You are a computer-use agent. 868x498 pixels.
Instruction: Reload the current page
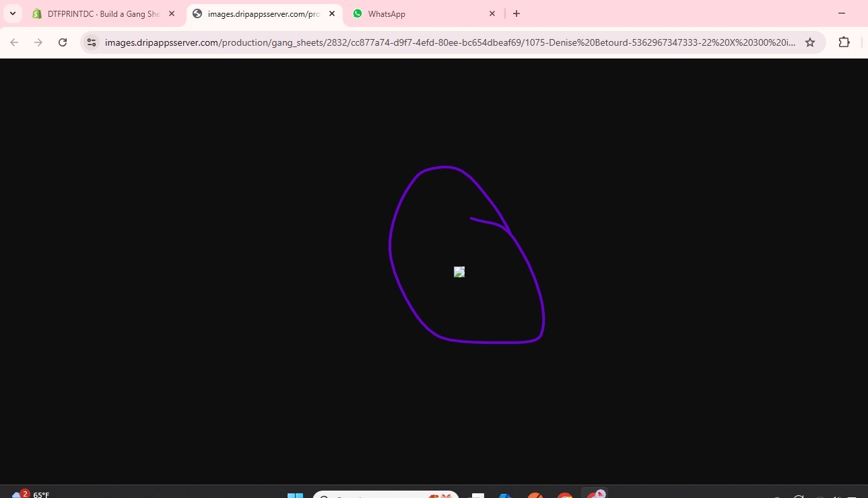[x=63, y=42]
